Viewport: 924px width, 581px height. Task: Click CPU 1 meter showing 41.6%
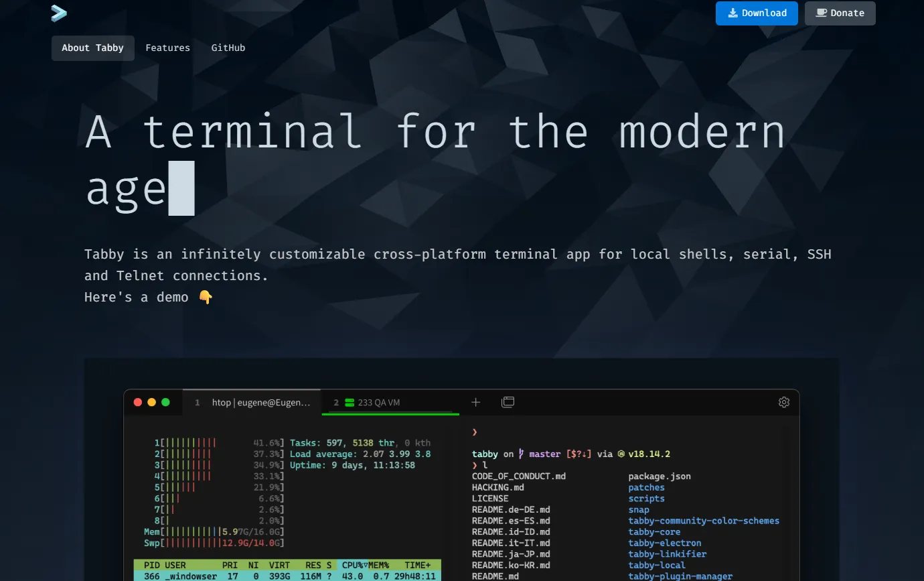(x=220, y=443)
